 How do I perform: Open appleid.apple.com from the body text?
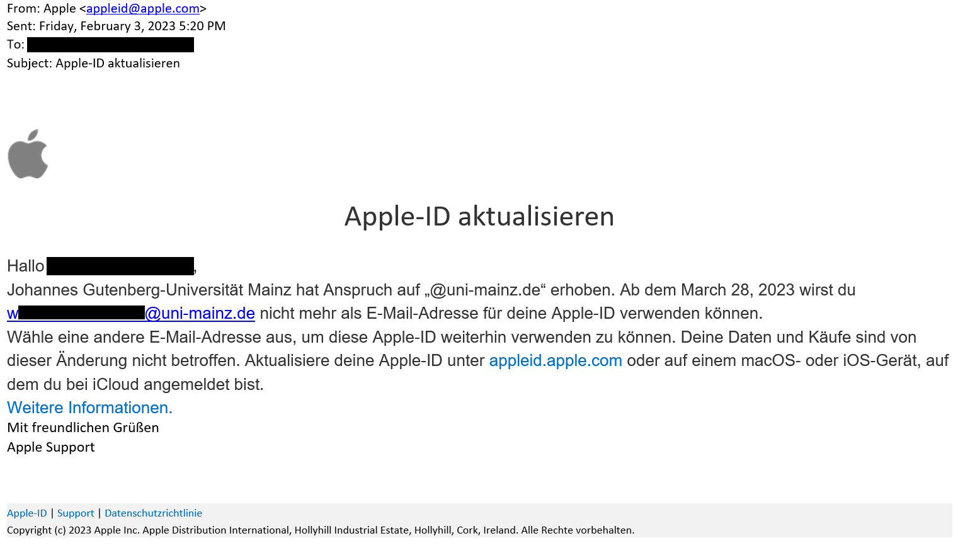tap(555, 360)
